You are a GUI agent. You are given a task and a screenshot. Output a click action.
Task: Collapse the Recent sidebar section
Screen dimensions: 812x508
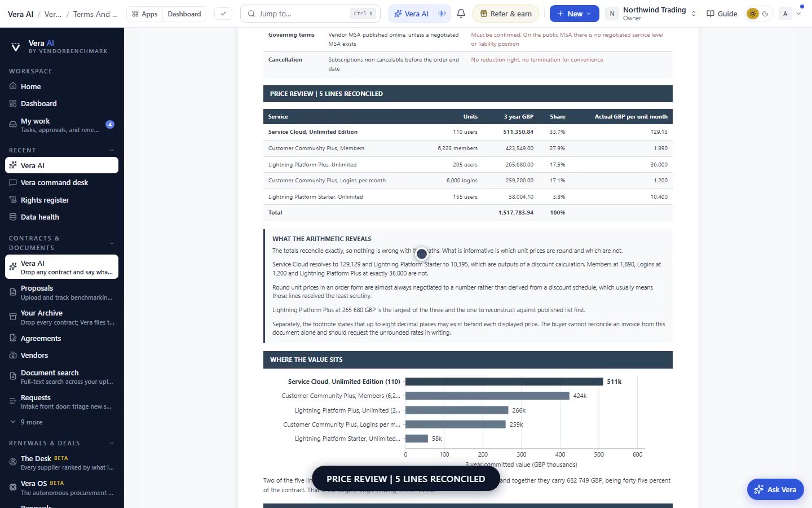tap(112, 150)
